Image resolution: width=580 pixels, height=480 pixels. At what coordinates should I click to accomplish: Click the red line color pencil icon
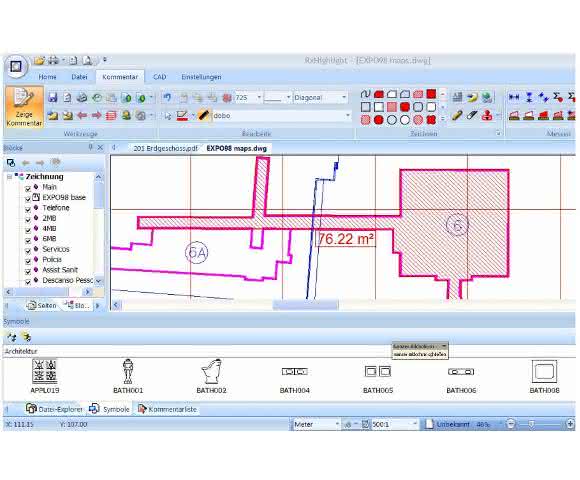click(182, 116)
